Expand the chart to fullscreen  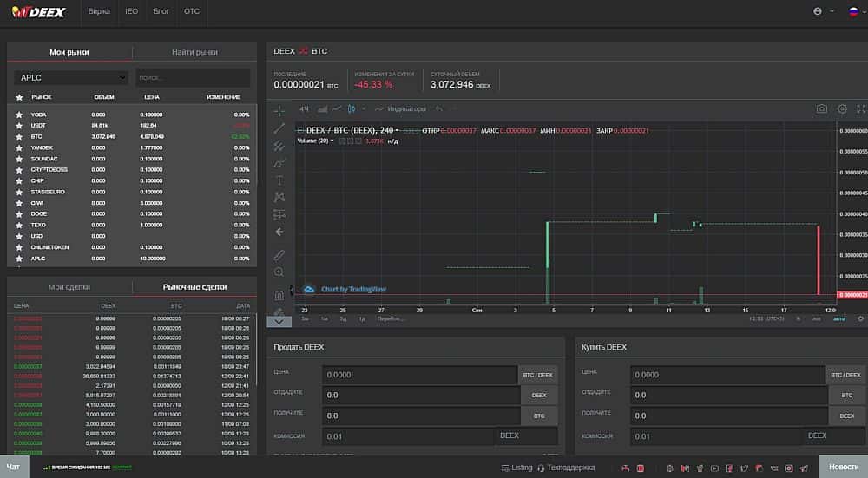point(861,109)
